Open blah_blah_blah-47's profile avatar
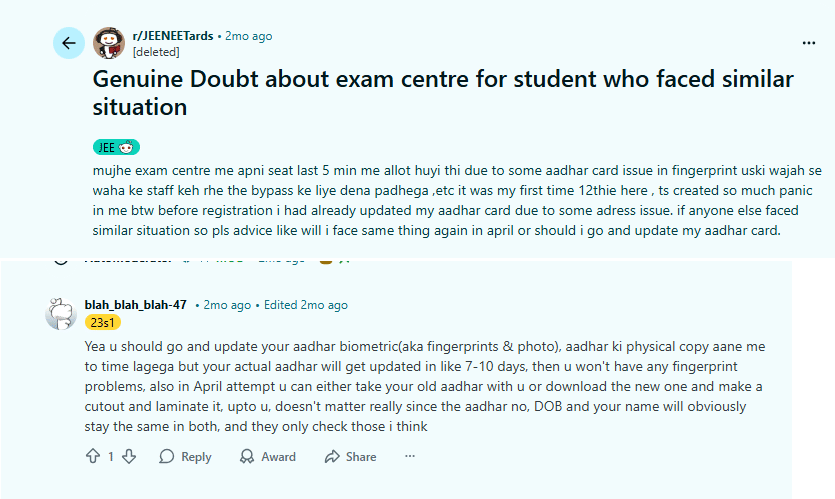This screenshot has height=499, width=835. [61, 312]
